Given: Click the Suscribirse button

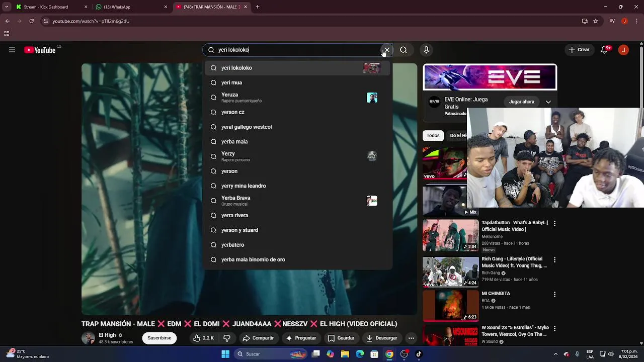Looking at the screenshot, I should tap(159, 338).
